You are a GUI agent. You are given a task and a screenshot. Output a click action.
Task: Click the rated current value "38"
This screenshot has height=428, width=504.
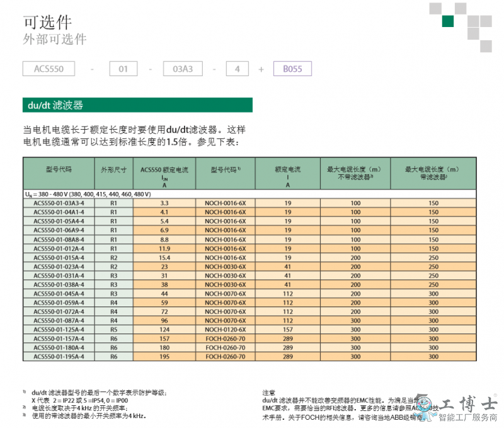point(164,284)
